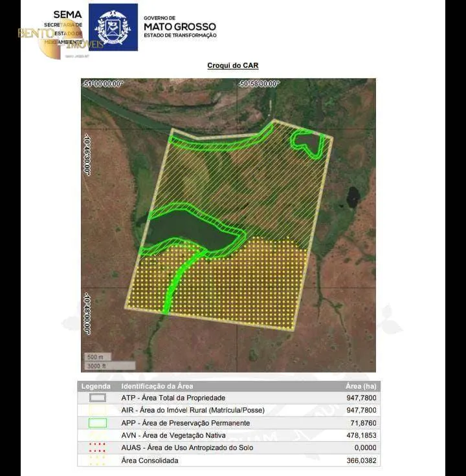
Task: Click 'APP - Área de Preservação Permanente' label
Action: tap(186, 423)
